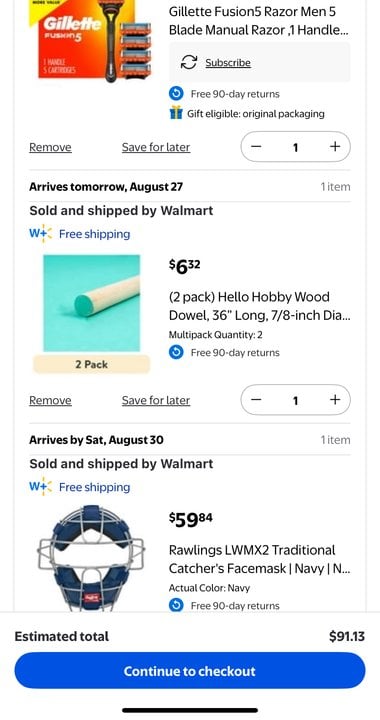Tap the Walmart+ logo above wood dowel

coord(40,234)
